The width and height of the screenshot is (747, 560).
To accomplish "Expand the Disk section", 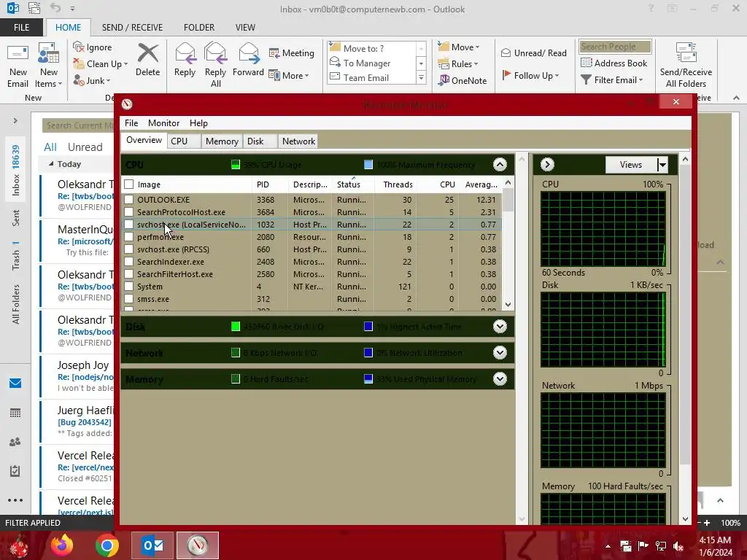I will tap(500, 327).
